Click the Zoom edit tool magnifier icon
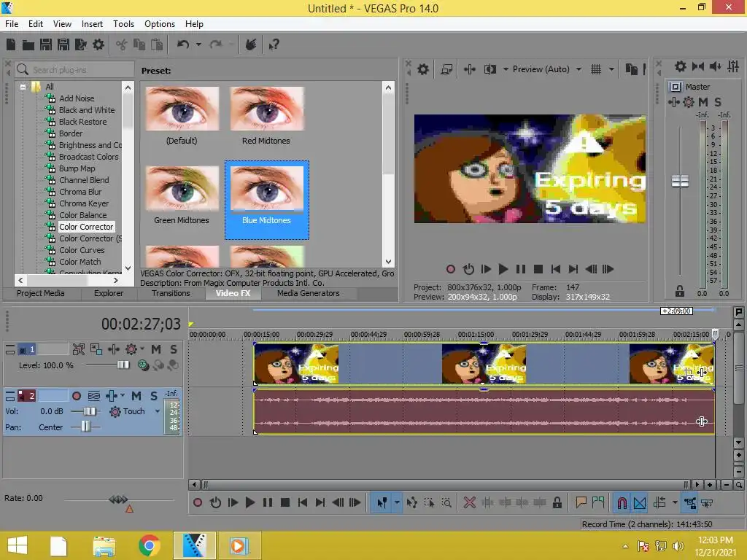 446,503
